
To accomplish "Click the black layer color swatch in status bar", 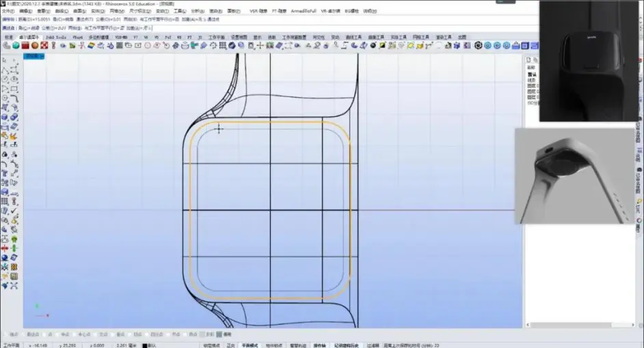I will point(144,345).
